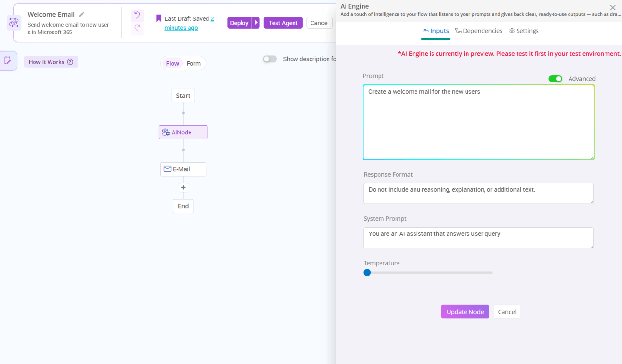This screenshot has height=364, width=622.
Task: Open the notes panel icon on the left edge
Action: [7, 60]
